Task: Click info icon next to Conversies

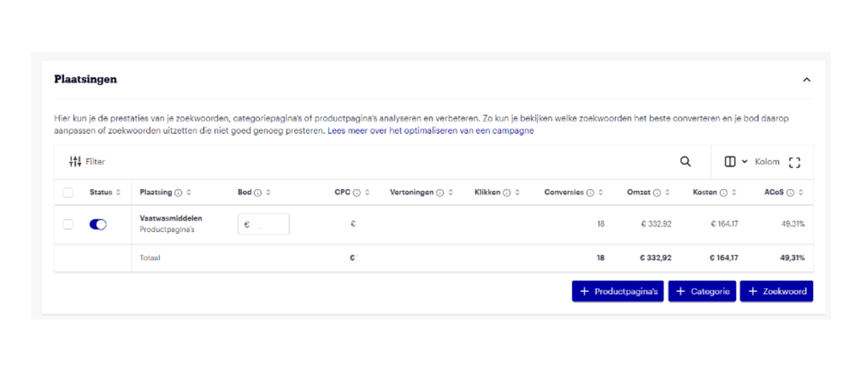Action: pyautogui.click(x=590, y=193)
